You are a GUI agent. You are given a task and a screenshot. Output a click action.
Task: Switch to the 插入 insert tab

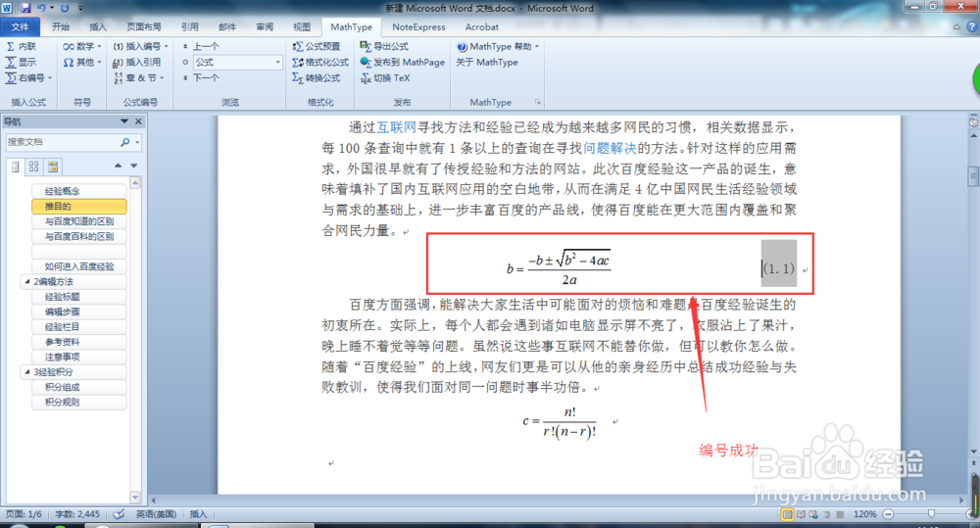(97, 26)
